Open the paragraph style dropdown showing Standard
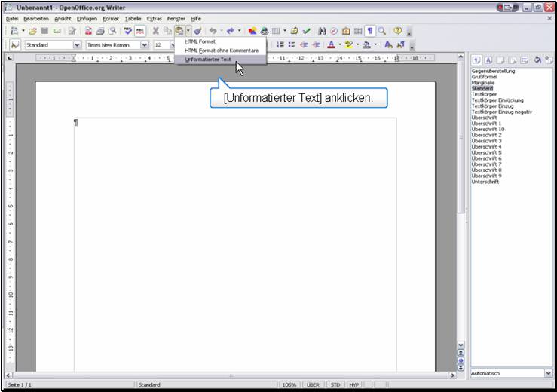557x392 pixels. tap(76, 45)
